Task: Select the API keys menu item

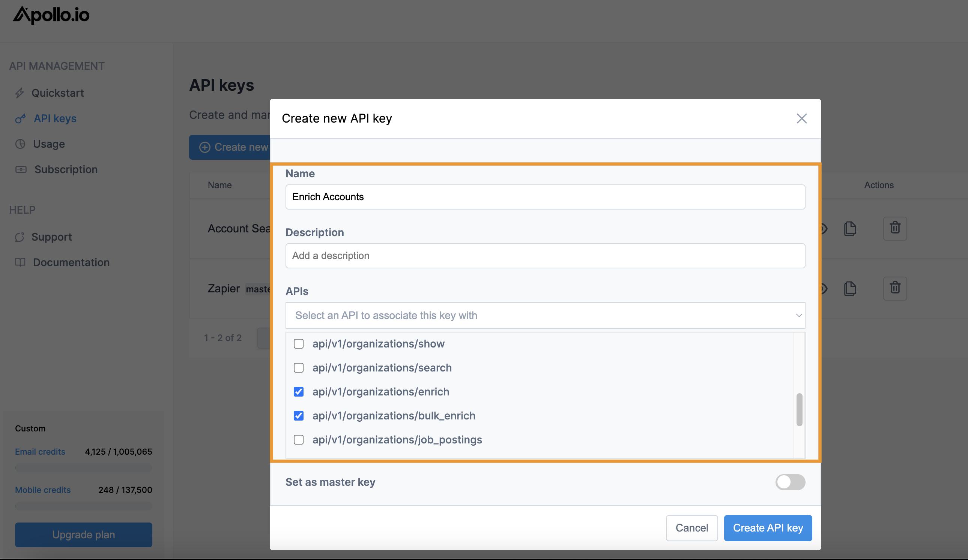Action: coord(56,119)
